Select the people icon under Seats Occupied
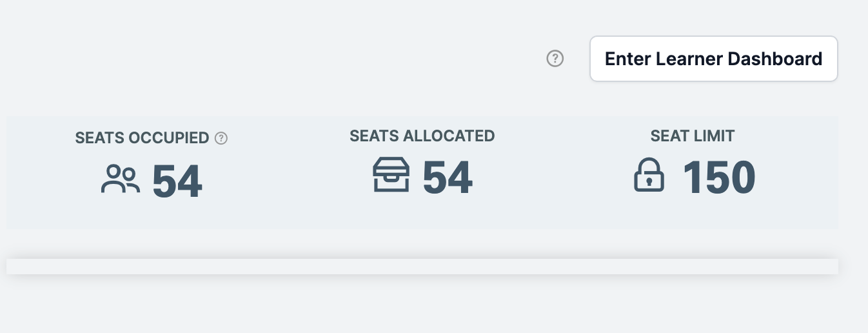The width and height of the screenshot is (868, 333). click(121, 179)
